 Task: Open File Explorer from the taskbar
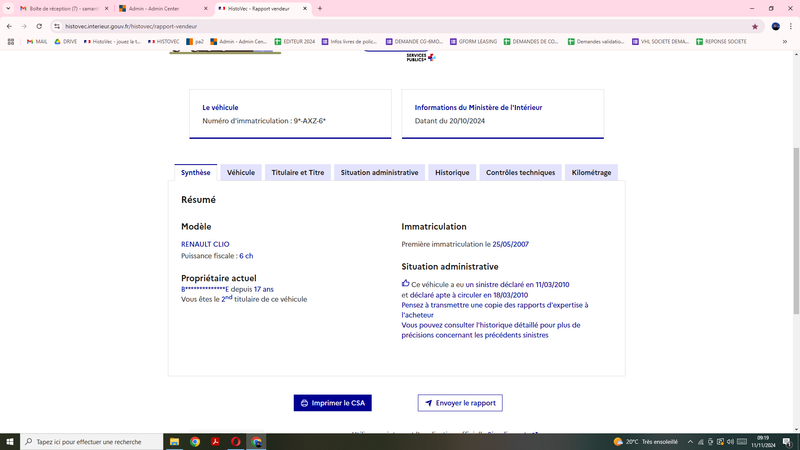(x=174, y=442)
